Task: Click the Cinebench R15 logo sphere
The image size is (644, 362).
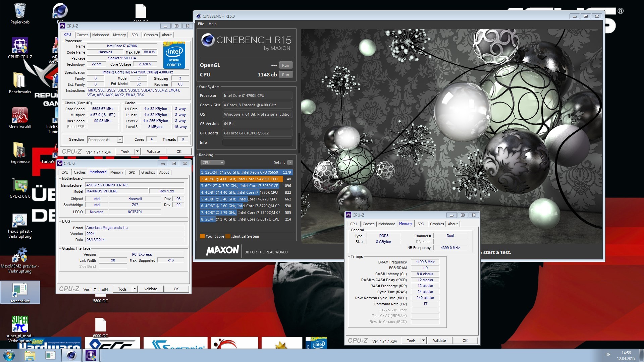Action: pyautogui.click(x=208, y=40)
